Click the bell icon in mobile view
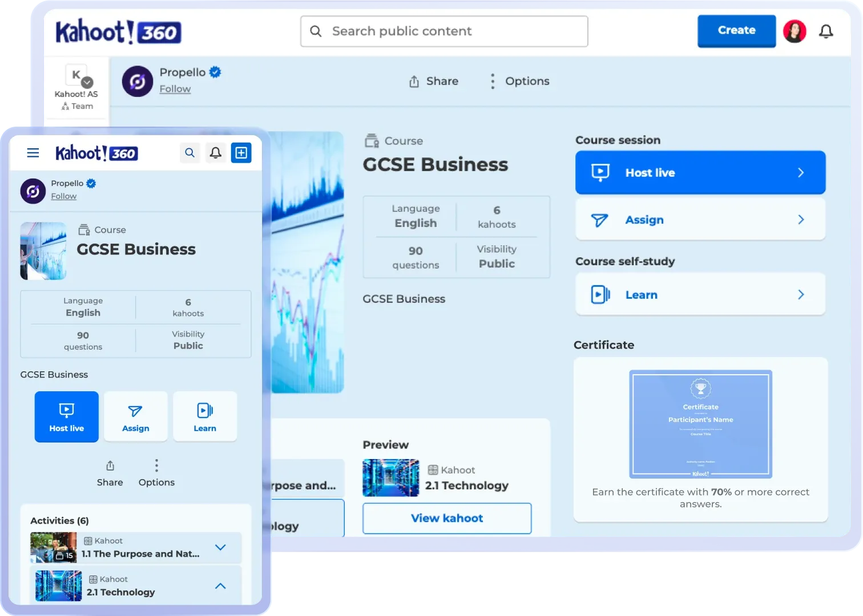The width and height of the screenshot is (863, 616). coord(216,153)
